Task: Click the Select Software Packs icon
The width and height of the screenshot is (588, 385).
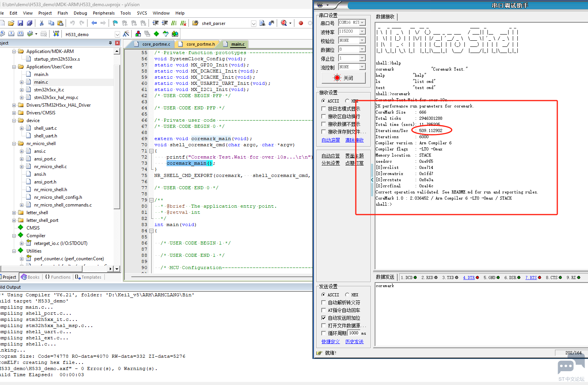Action: [x=165, y=34]
